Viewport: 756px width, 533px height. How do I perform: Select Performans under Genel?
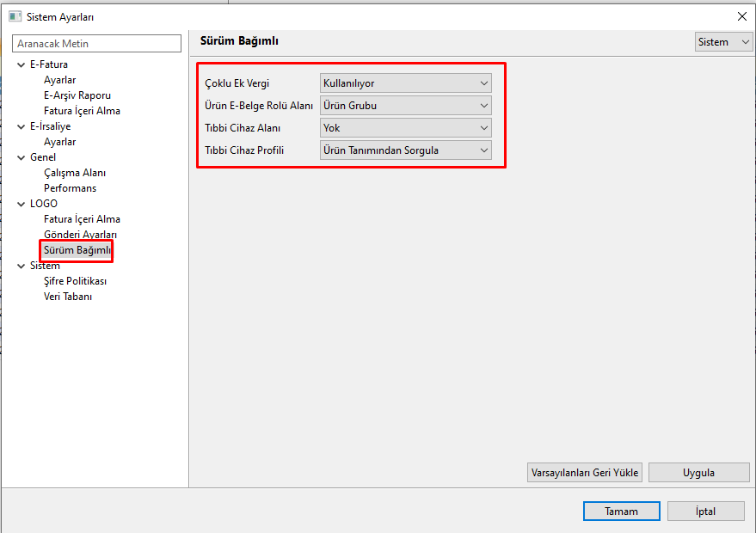click(70, 188)
